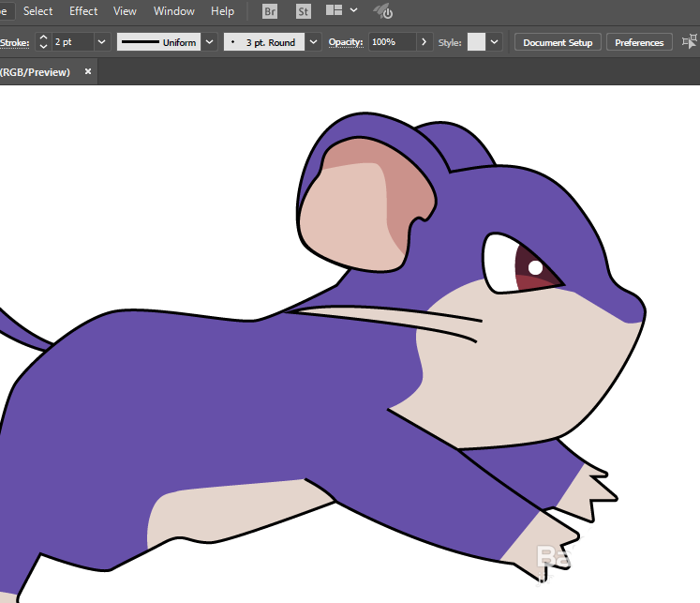Open the Window menu
Screen dimensions: 700x603
(x=174, y=11)
